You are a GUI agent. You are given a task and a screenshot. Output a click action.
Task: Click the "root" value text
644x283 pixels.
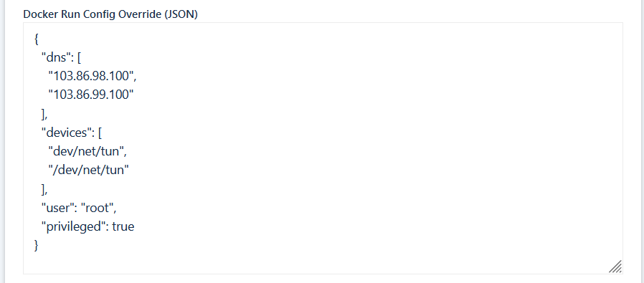point(97,208)
